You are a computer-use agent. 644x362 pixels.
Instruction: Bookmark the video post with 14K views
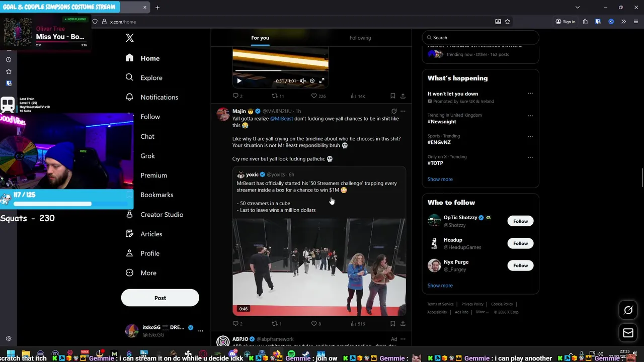(x=392, y=96)
